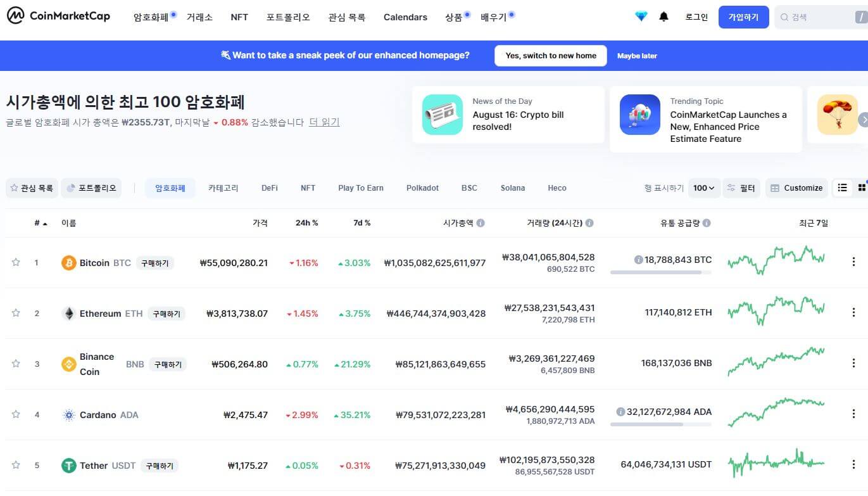Click the search input field
The height and width of the screenshot is (496, 868).
point(821,18)
